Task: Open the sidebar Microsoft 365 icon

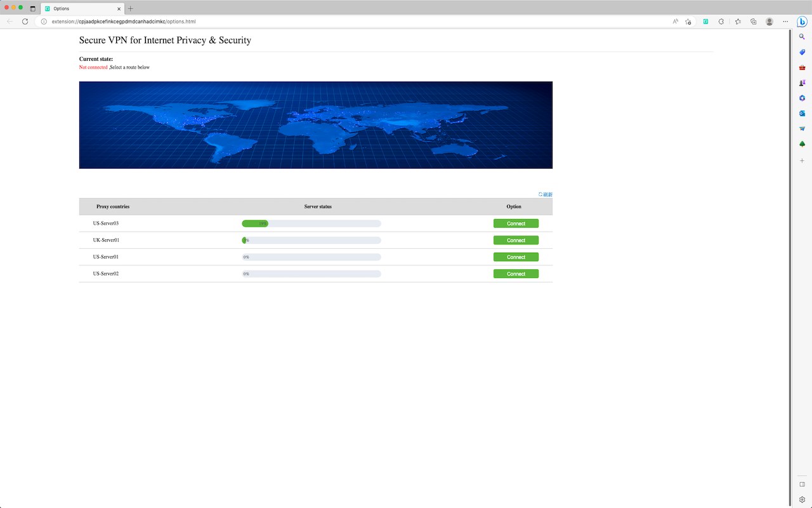Action: click(802, 98)
